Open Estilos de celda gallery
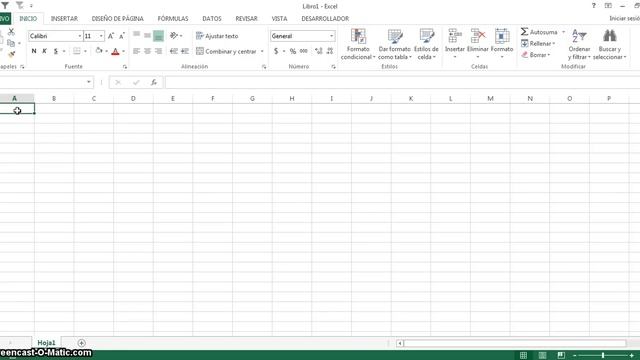Viewport: 640px width, 360px height. (x=426, y=44)
